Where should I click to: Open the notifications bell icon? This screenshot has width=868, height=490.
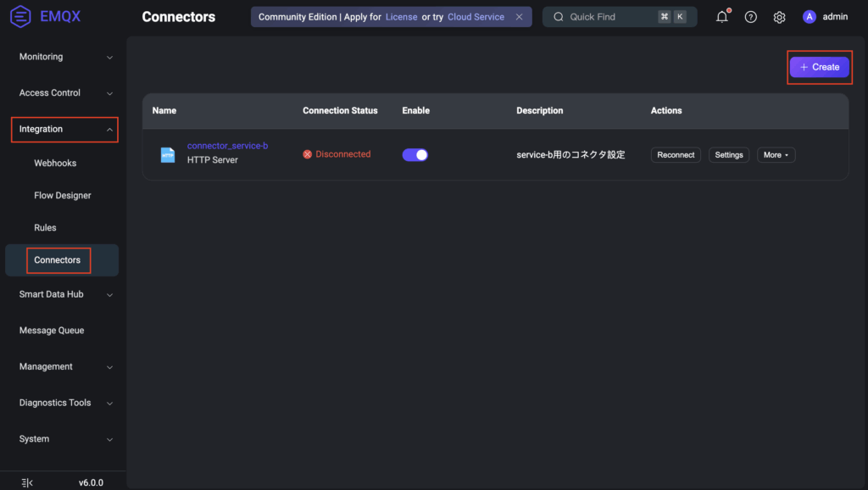click(x=722, y=17)
